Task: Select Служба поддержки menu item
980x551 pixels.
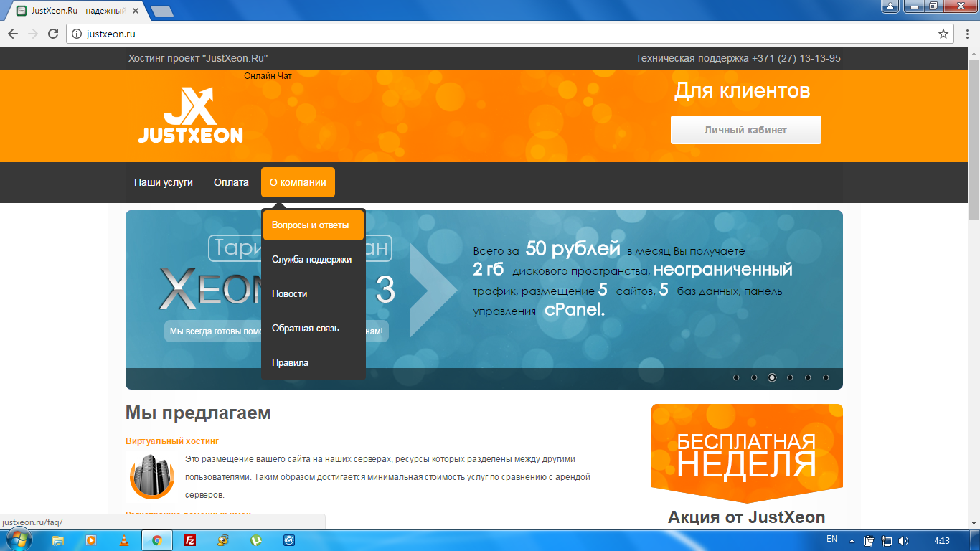Action: click(314, 260)
